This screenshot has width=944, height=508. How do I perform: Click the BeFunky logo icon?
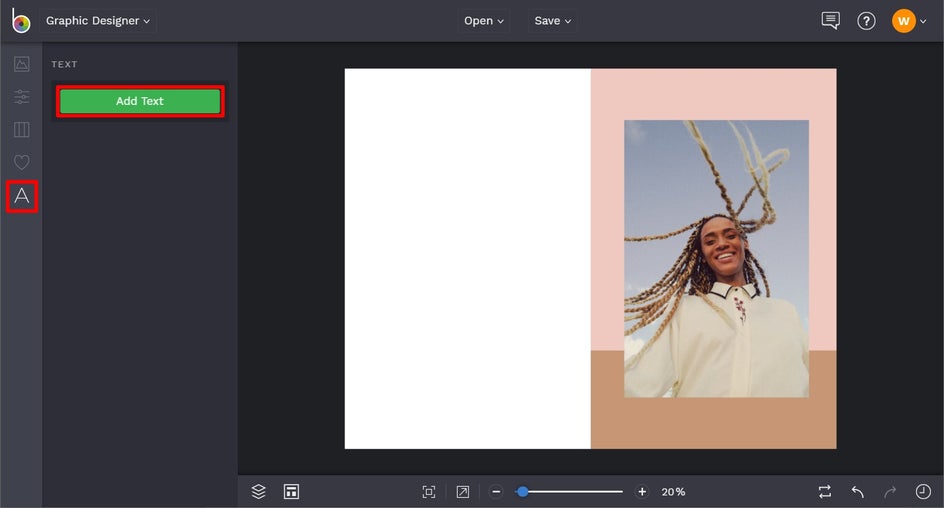tap(20, 20)
